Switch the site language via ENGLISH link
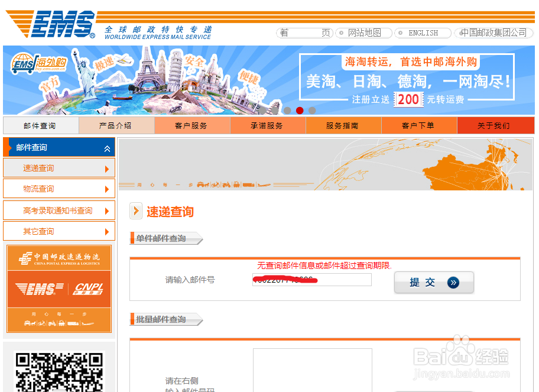Image resolution: width=539 pixels, height=392 pixels. coord(422,33)
